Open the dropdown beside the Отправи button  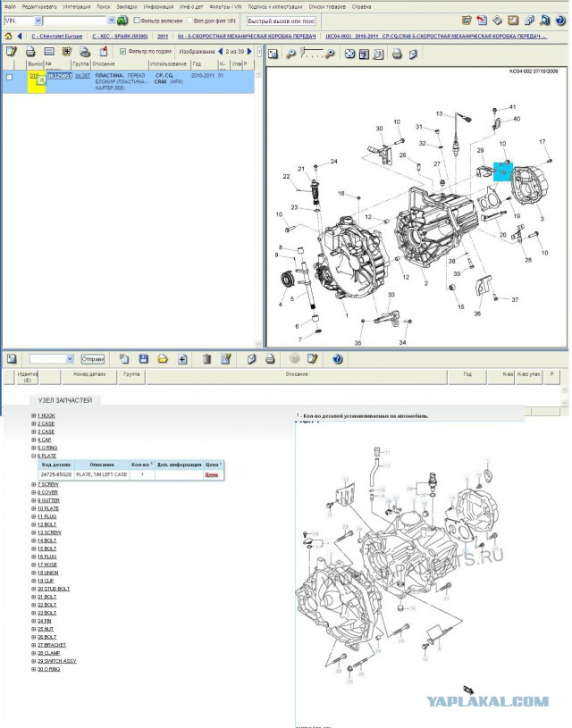point(70,359)
